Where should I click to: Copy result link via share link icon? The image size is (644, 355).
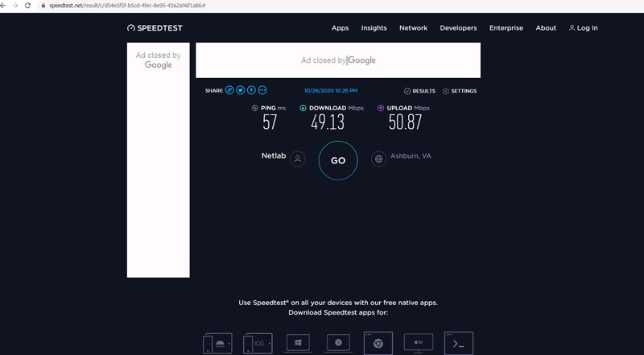[229, 90]
